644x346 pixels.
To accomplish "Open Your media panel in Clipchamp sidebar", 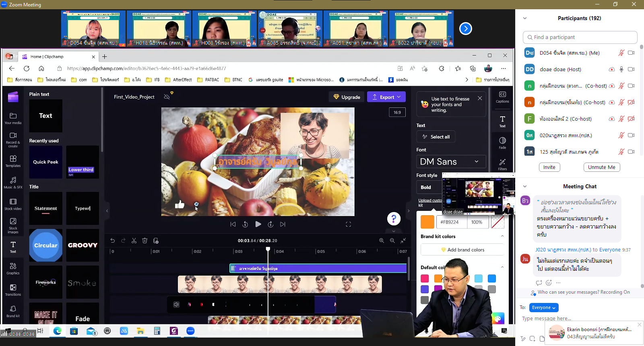I will [13, 118].
